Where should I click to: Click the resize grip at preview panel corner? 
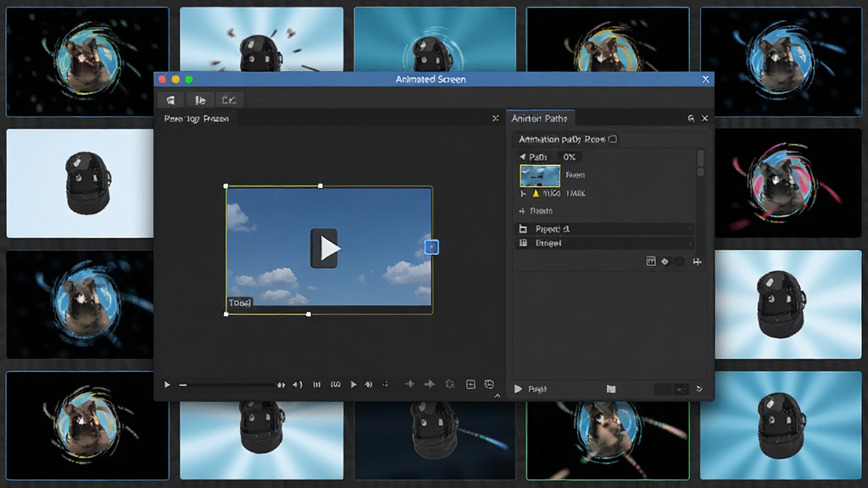click(497, 396)
